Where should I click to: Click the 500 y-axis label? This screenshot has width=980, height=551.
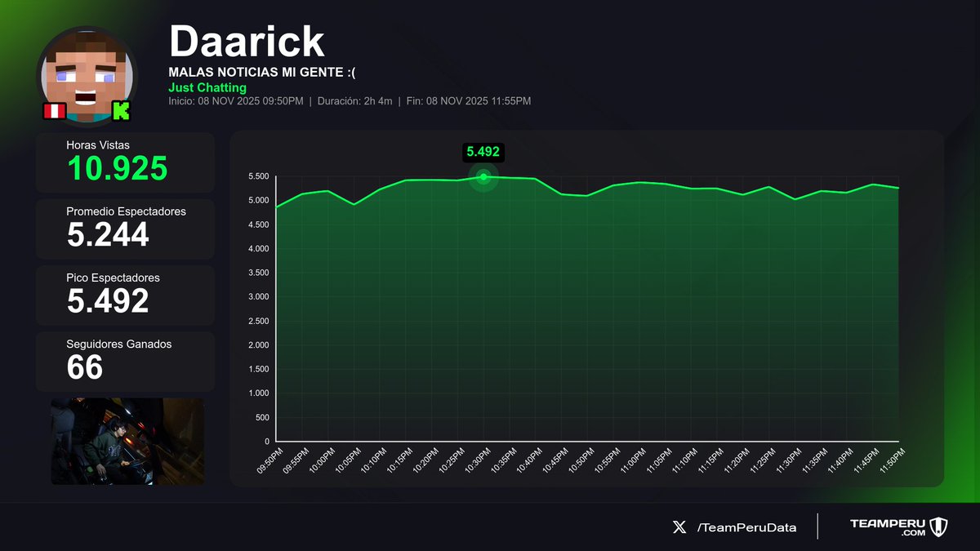[x=262, y=417]
